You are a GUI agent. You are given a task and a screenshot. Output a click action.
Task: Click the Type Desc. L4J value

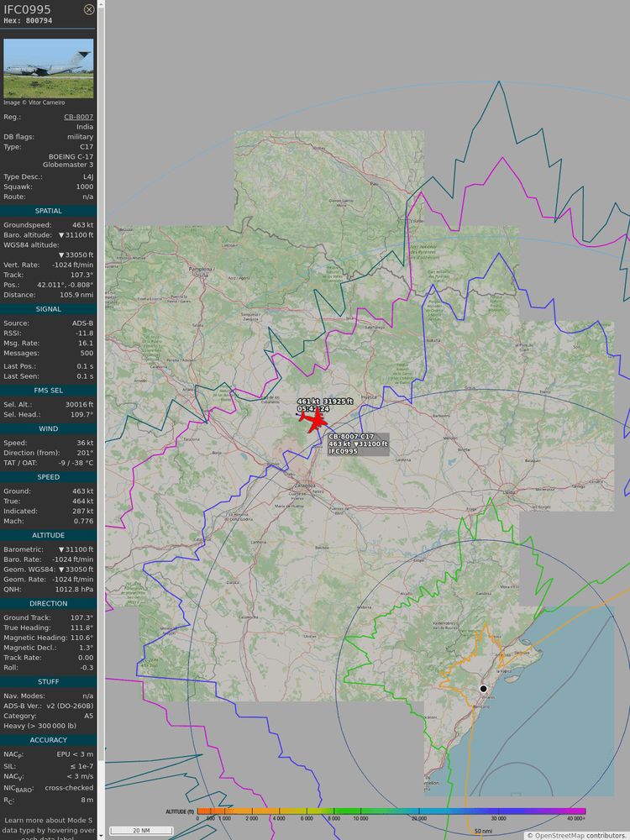pos(88,176)
